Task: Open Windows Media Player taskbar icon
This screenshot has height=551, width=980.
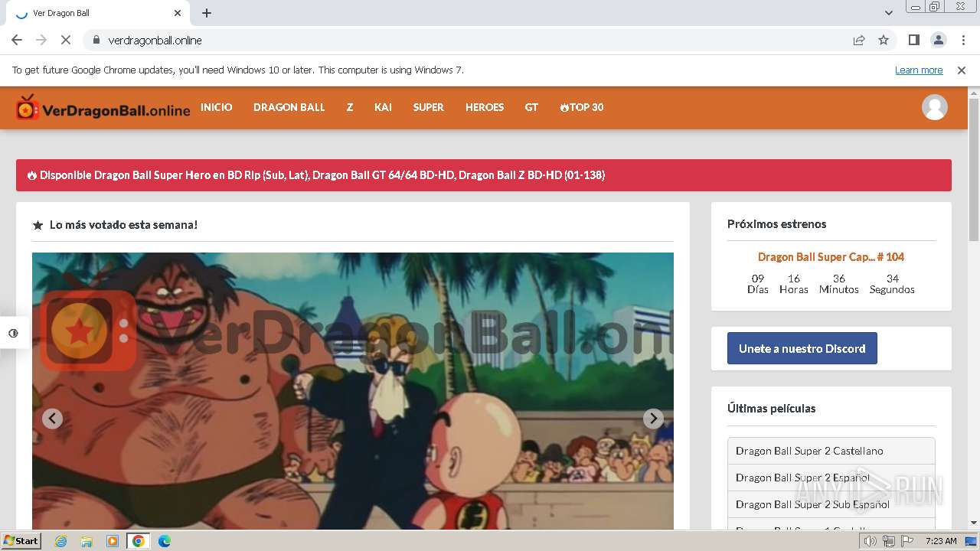Action: pyautogui.click(x=113, y=541)
